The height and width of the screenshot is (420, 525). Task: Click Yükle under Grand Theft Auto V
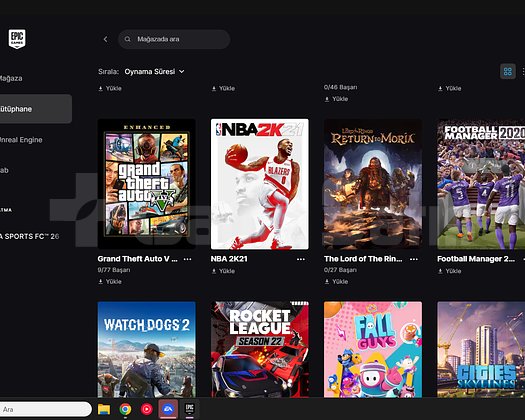point(110,282)
